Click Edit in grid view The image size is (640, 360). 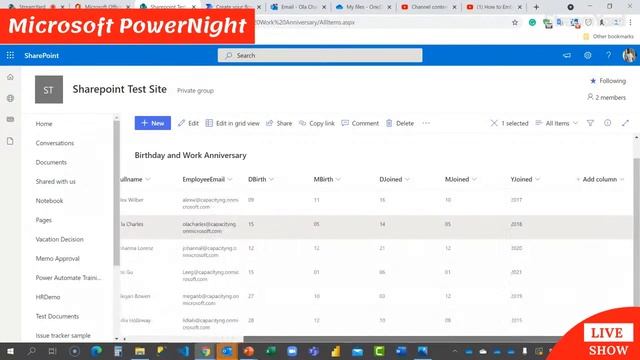coord(233,123)
